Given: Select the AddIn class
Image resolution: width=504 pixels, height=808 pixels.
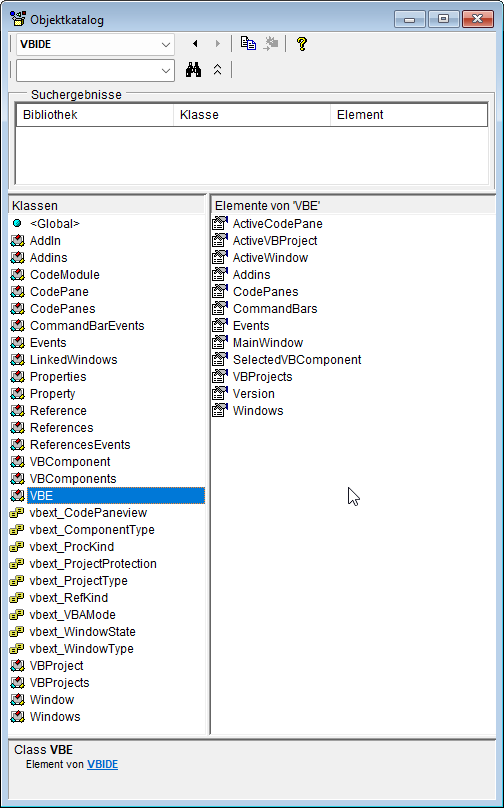Looking at the screenshot, I should coord(45,241).
